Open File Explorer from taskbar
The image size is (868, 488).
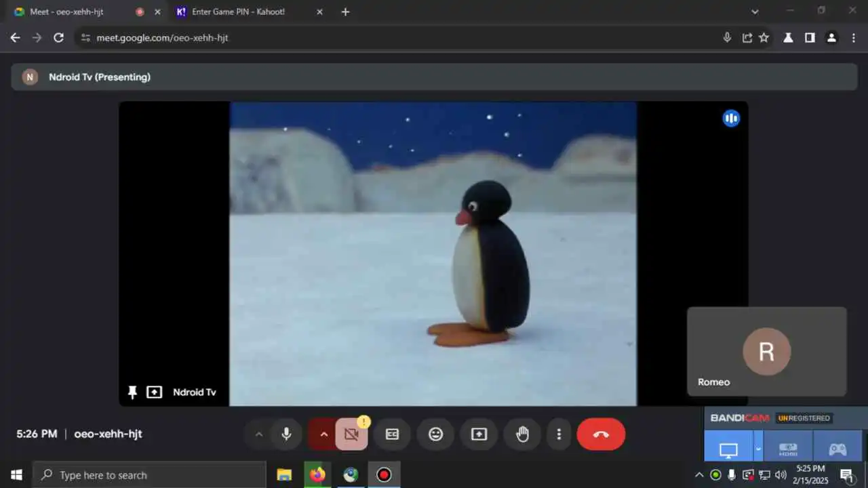point(285,475)
